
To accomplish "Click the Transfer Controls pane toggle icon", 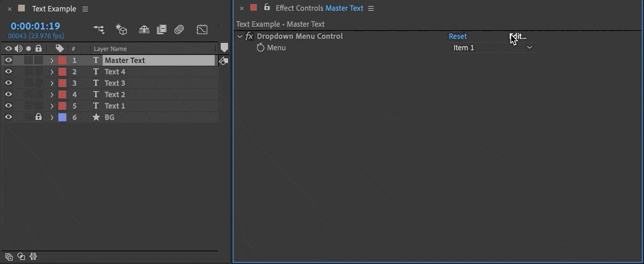I will pos(21,257).
